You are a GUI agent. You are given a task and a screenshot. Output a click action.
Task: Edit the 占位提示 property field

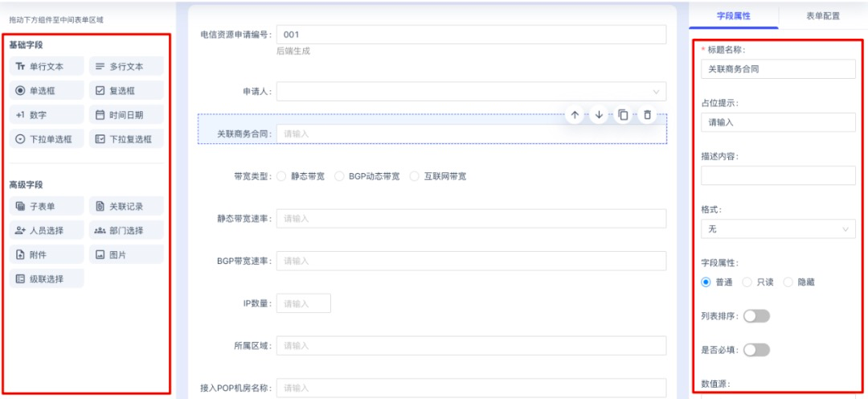778,122
